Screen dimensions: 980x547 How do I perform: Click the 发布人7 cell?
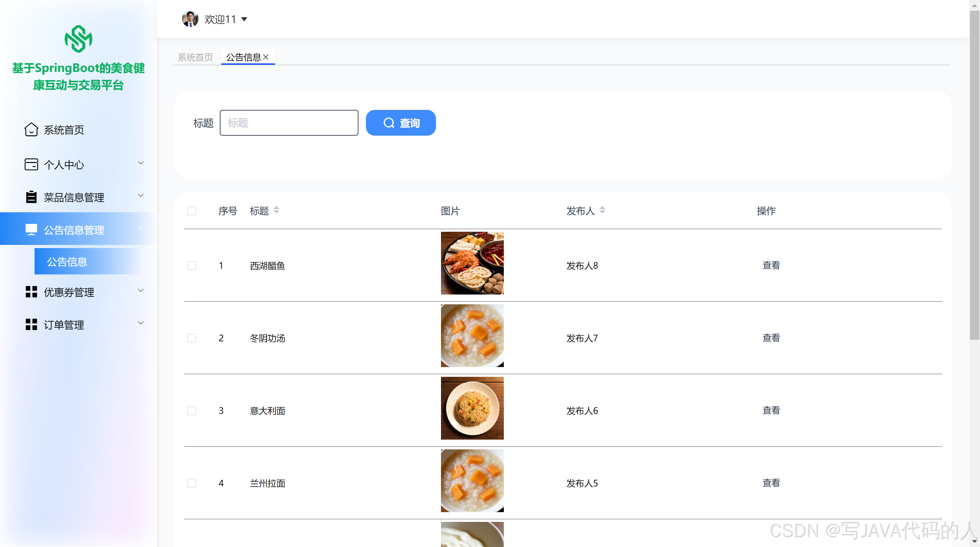582,338
